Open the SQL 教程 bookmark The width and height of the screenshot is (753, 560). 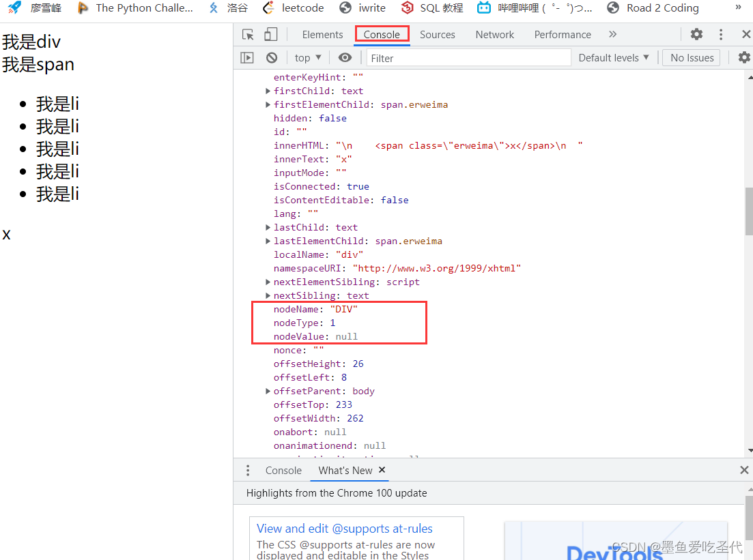pyautogui.click(x=431, y=8)
